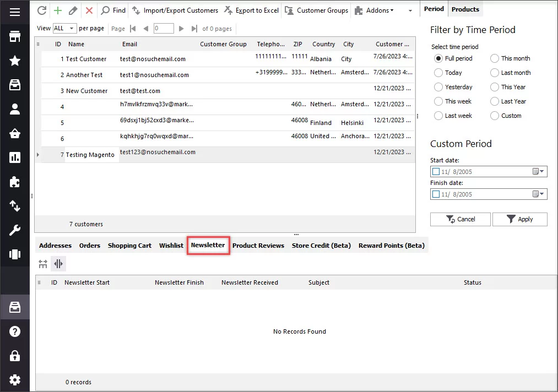Select the Full period radio button
The image size is (558, 392).
coord(438,58)
